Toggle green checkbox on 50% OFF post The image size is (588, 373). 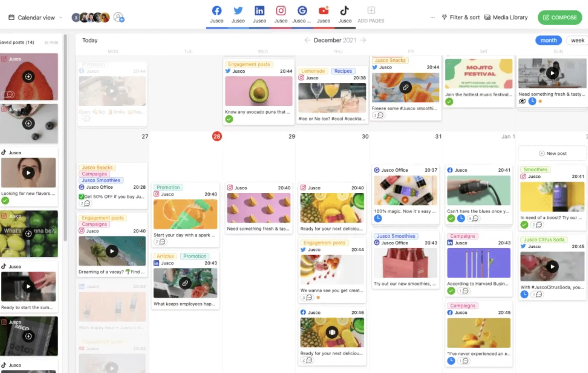pos(81,196)
